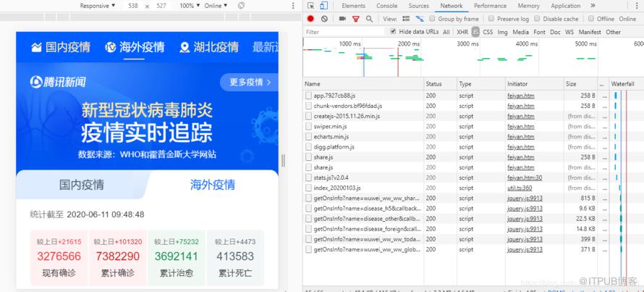The width and height of the screenshot is (644, 292).
Task: Click the Filter text input field
Action: pos(344,32)
